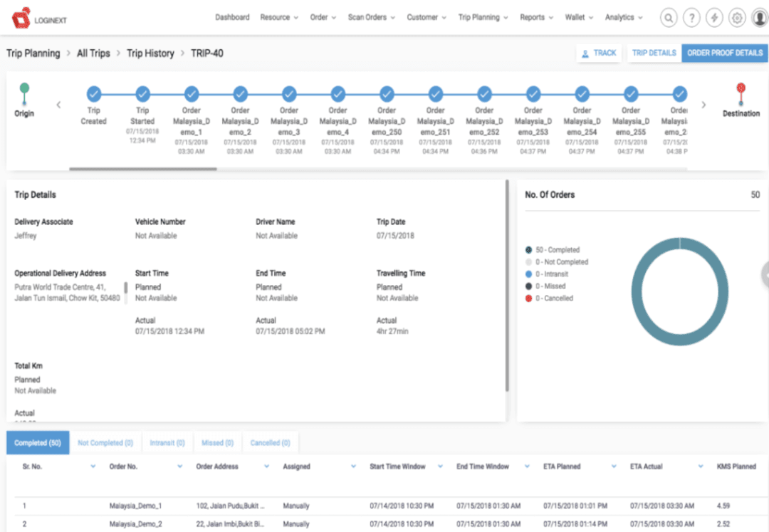
Task: Open global search using the magnifier icon
Action: coord(668,17)
